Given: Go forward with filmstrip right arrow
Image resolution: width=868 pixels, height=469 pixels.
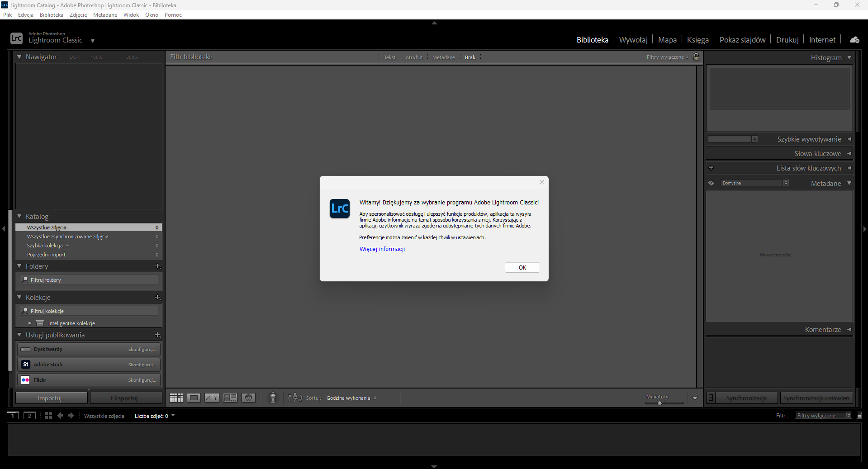Looking at the screenshot, I should pyautogui.click(x=71, y=416).
